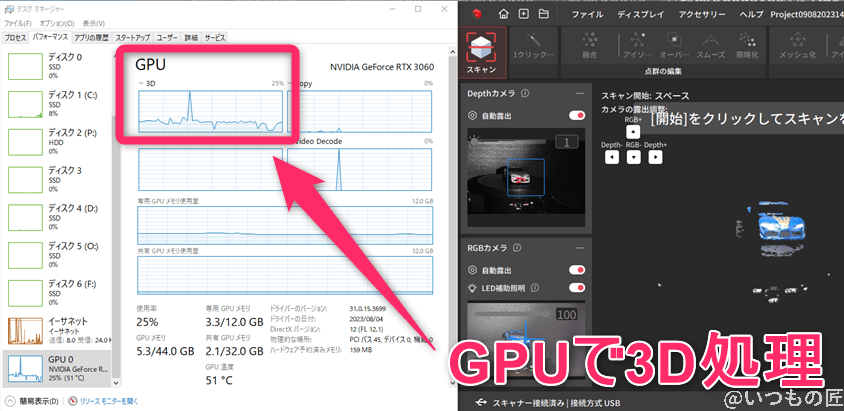The height and width of the screenshot is (411, 844).
Task: Click the home icon in scanner app
Action: [x=503, y=14]
